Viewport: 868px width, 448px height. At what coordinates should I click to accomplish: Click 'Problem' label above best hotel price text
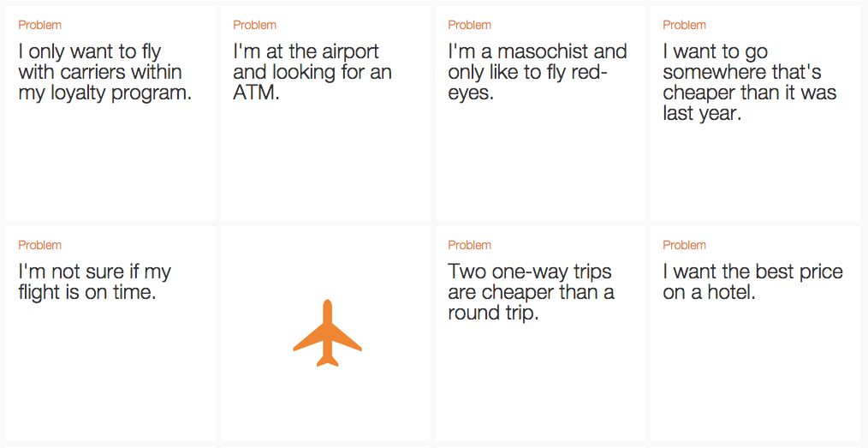coord(684,245)
